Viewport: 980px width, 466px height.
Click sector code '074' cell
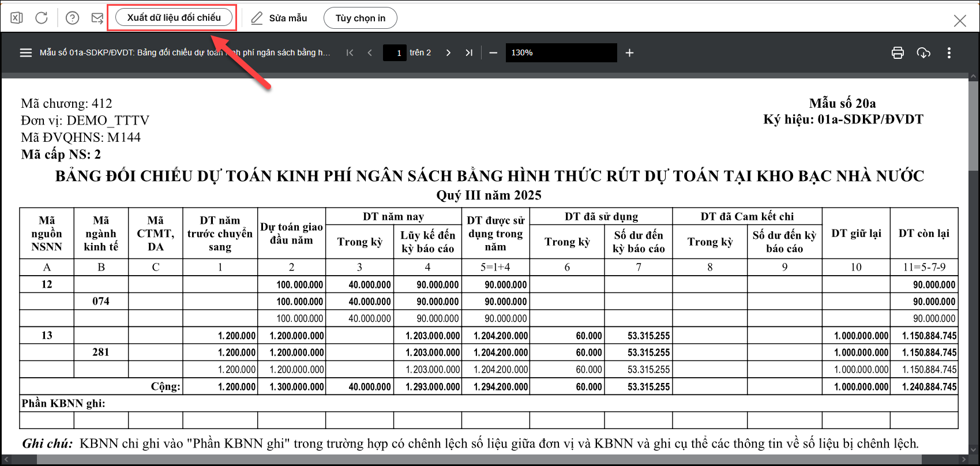101,301
